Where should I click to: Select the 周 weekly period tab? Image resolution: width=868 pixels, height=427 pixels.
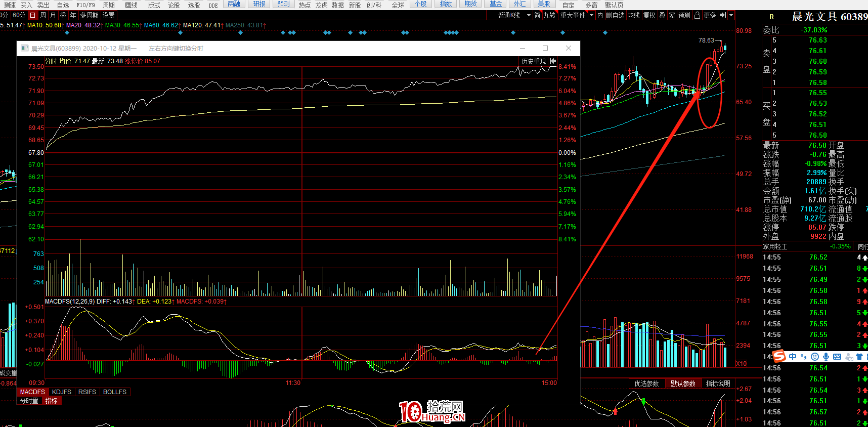(x=43, y=15)
